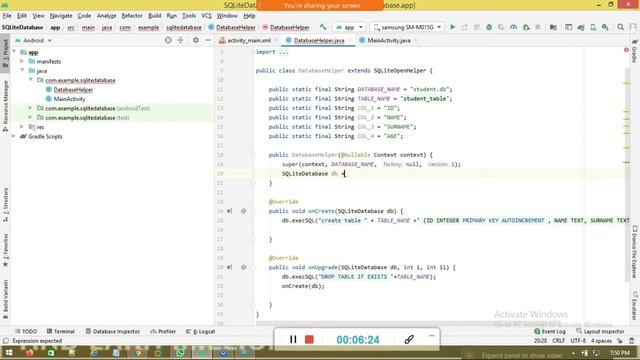640x360 pixels.
Task: Click the Profile app gauge icon
Action: pos(513,27)
